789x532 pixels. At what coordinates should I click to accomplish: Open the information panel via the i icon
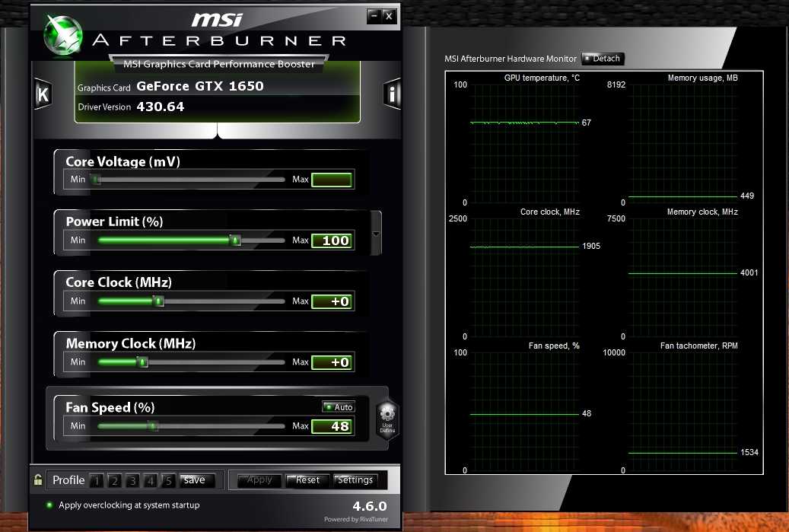(392, 94)
